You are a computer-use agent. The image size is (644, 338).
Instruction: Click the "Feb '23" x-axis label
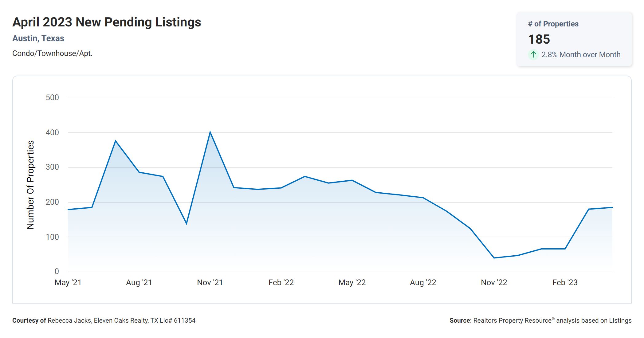(x=565, y=282)
